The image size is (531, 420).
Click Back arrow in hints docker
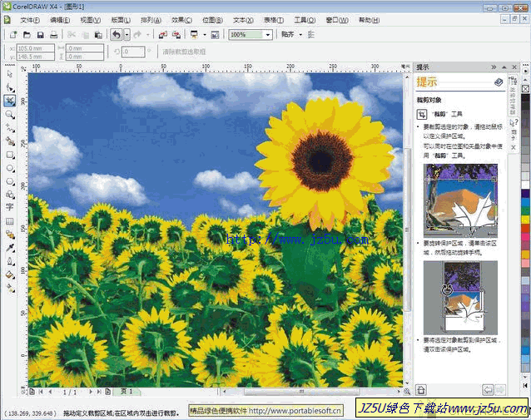tap(488, 390)
